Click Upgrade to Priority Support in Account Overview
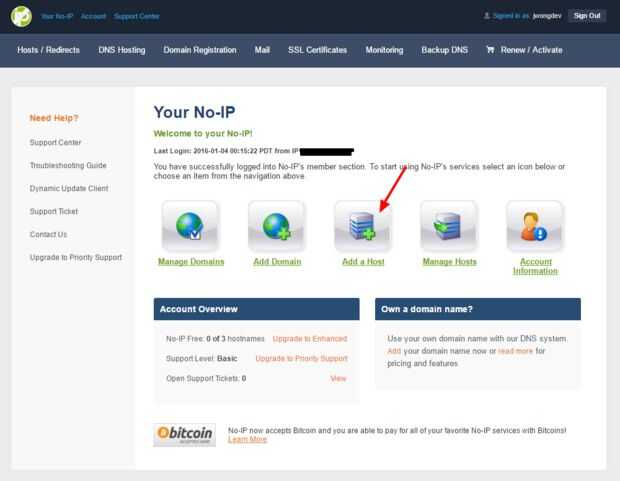The image size is (620, 481). pos(301,359)
